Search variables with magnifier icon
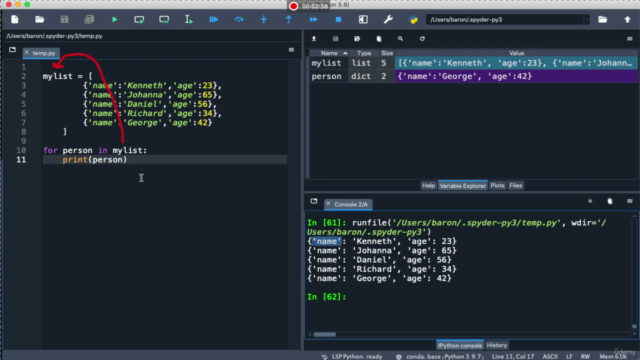 point(400,39)
